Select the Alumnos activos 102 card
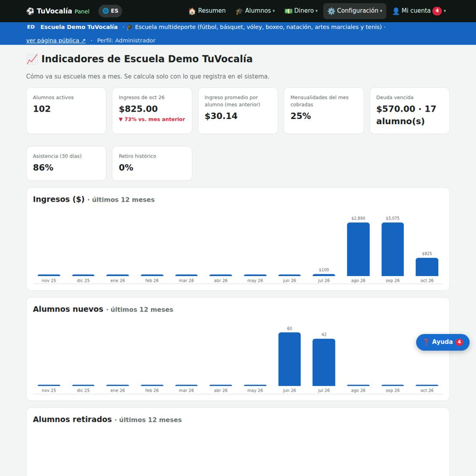 66,111
